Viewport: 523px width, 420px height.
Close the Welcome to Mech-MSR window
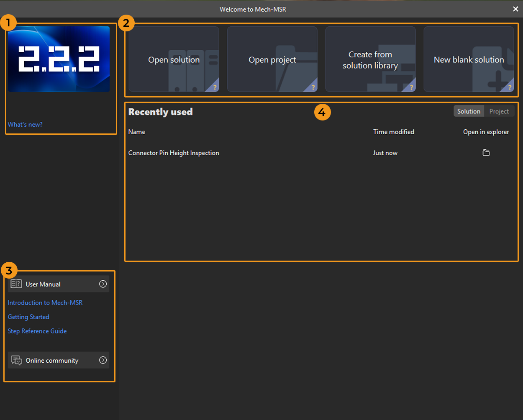pos(515,9)
